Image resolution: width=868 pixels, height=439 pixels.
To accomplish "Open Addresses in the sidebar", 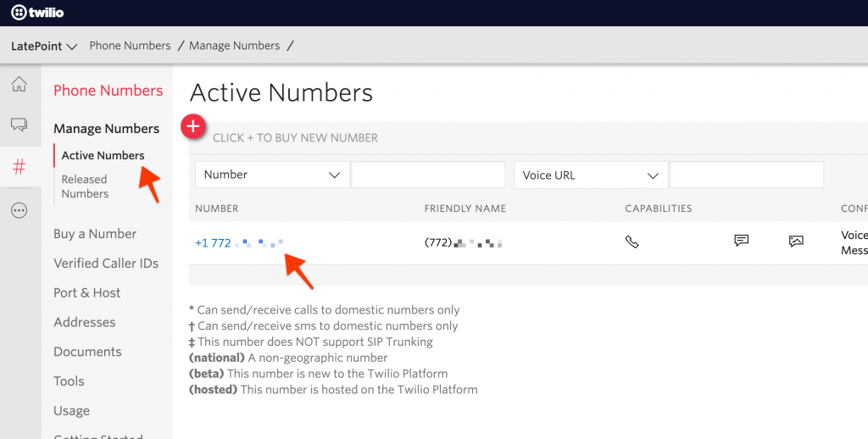I will 85,322.
